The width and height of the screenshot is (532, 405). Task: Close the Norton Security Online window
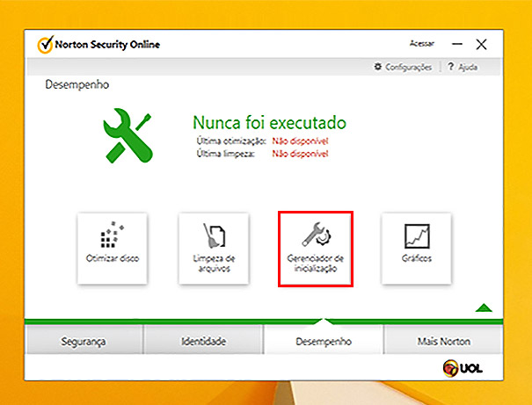[481, 45]
